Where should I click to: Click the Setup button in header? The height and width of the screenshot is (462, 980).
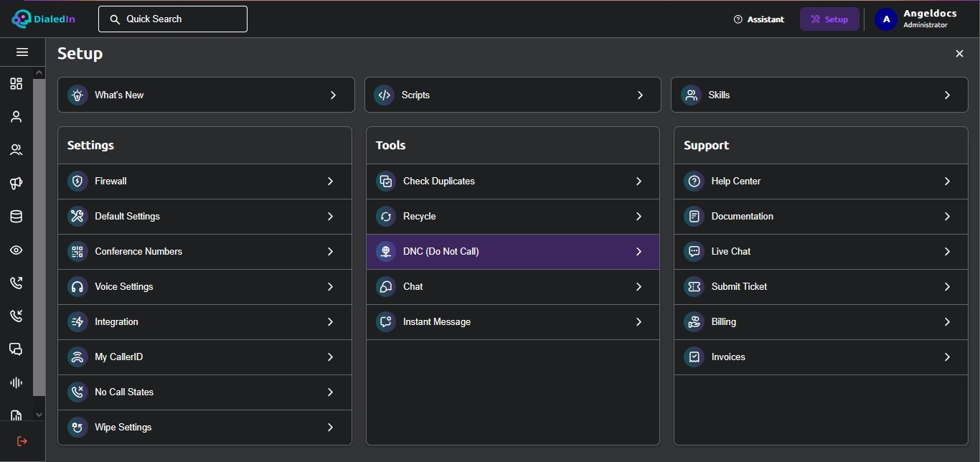tap(829, 19)
